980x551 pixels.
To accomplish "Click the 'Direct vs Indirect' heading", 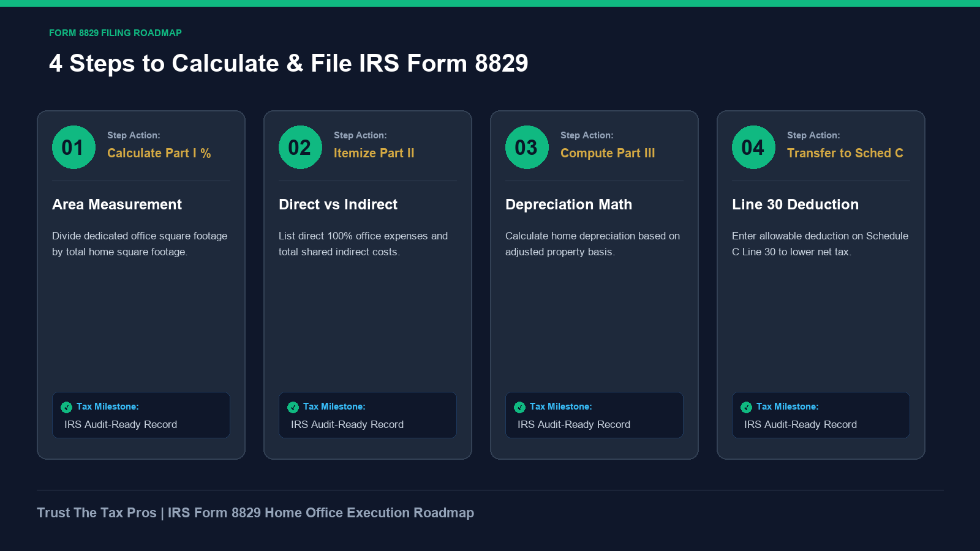I will pyautogui.click(x=338, y=204).
